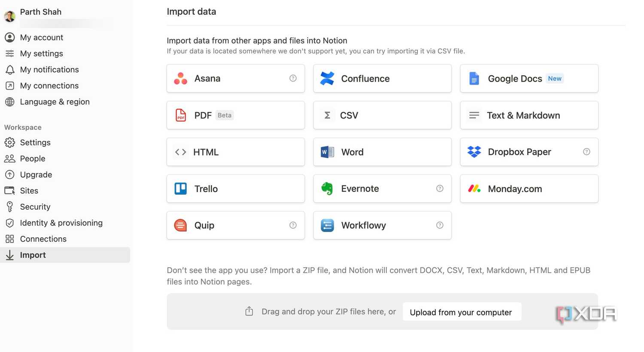The height and width of the screenshot is (352, 644).
Task: Click the 'Import data' heading
Action: tap(191, 12)
